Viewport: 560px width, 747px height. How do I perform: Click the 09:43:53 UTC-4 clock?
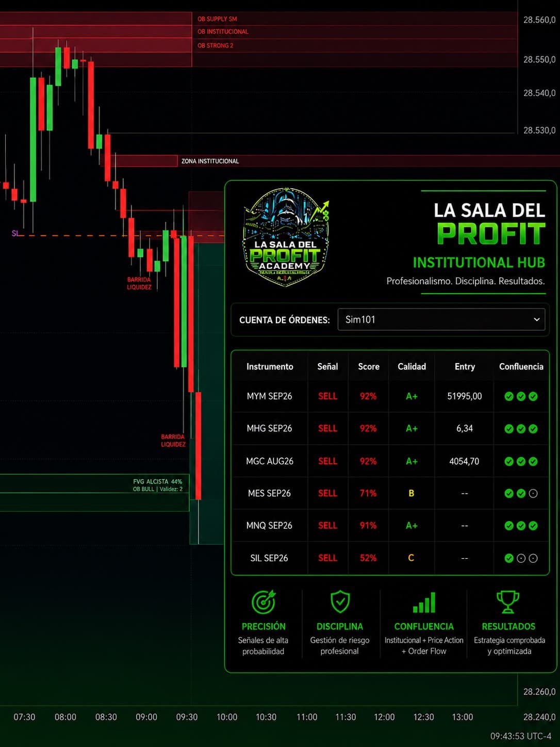point(521,736)
